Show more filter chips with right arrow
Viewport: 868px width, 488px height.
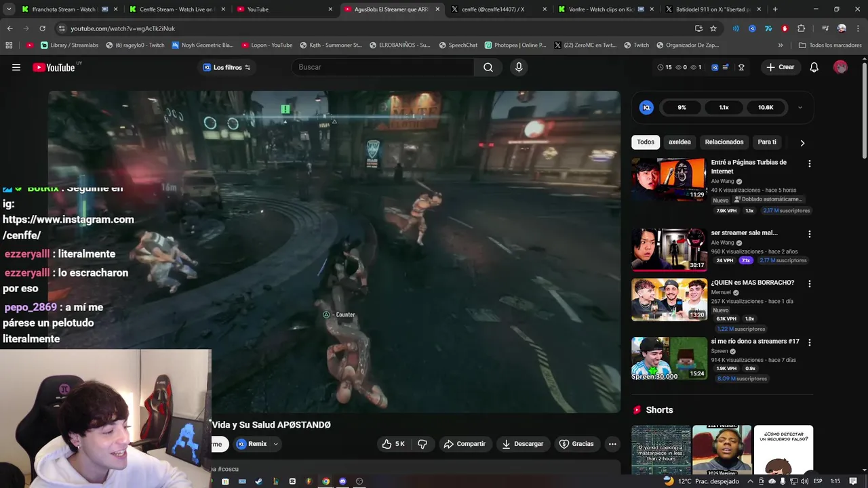click(802, 143)
